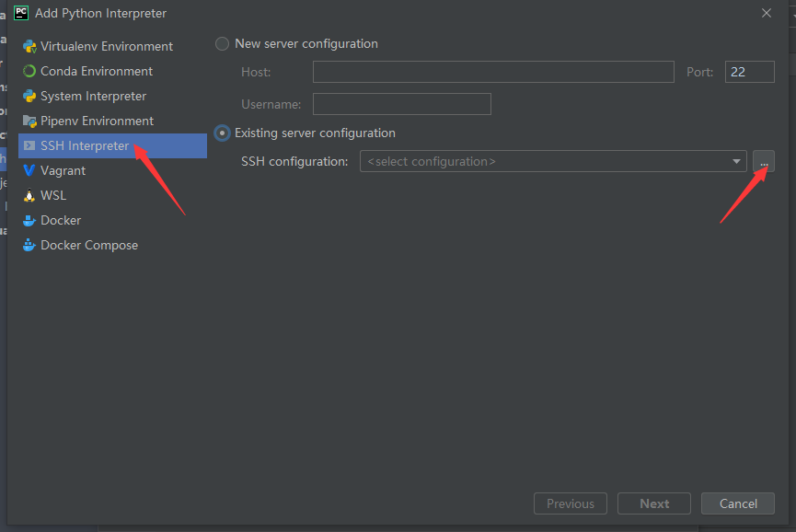Focus the Port field showing 22
Image resolution: width=796 pixels, height=532 pixels.
click(750, 72)
